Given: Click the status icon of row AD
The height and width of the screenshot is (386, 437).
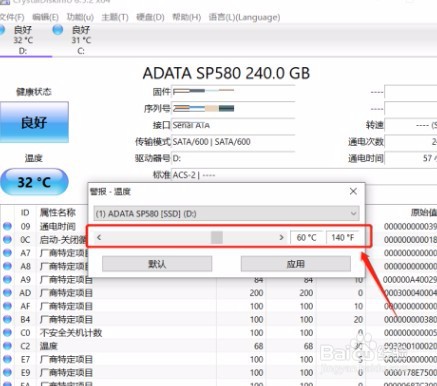Looking at the screenshot, I should pos(7,293).
